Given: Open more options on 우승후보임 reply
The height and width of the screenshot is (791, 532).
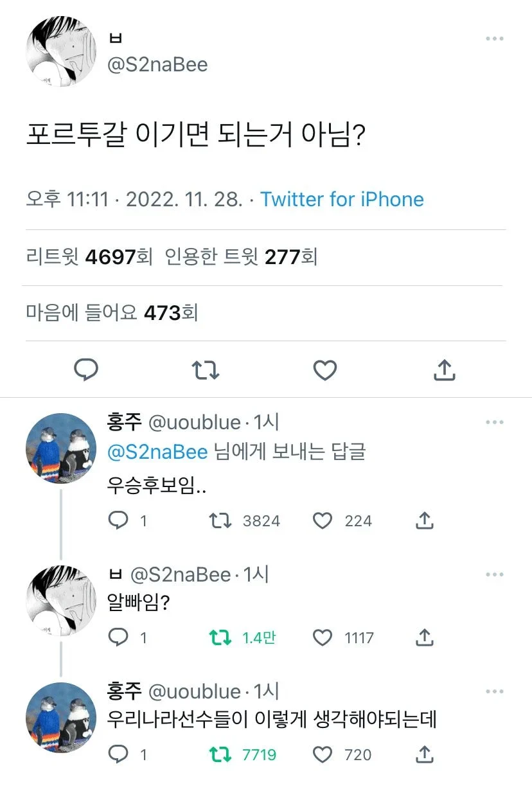Looking at the screenshot, I should pyautogui.click(x=494, y=422).
